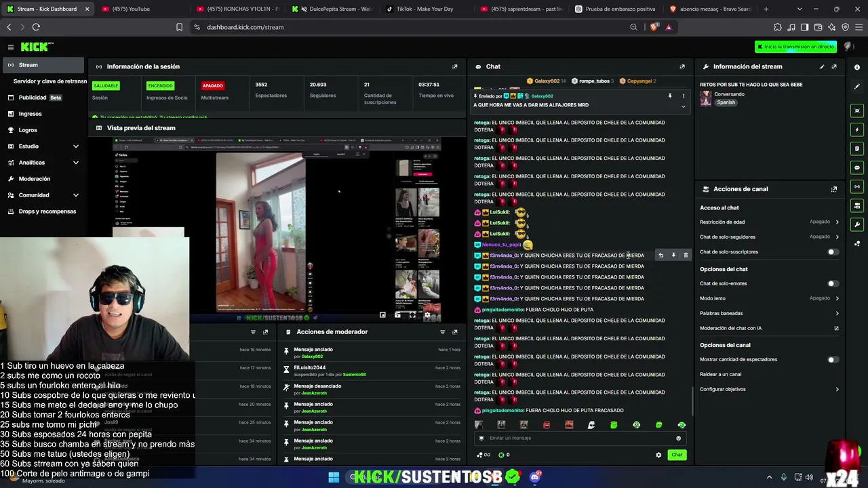This screenshot has width=868, height=488.
Task: Click Raidear a un canal
Action: click(x=720, y=374)
